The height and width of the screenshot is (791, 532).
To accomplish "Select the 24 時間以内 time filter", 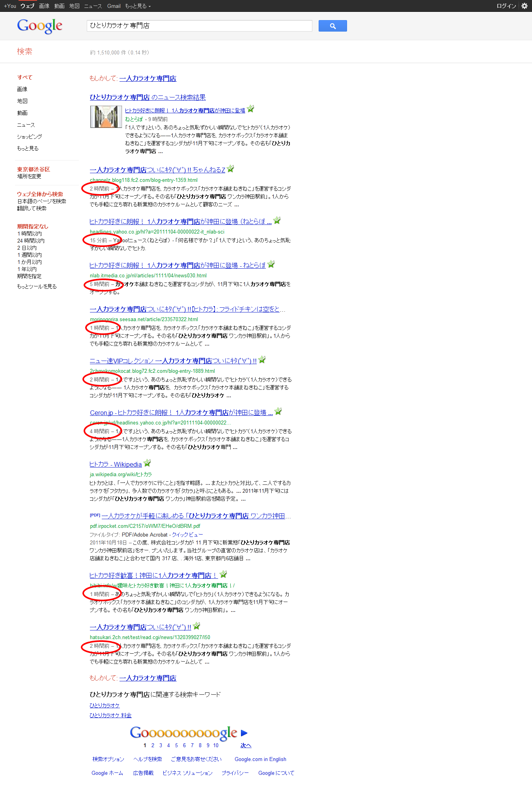I will click(x=31, y=241).
